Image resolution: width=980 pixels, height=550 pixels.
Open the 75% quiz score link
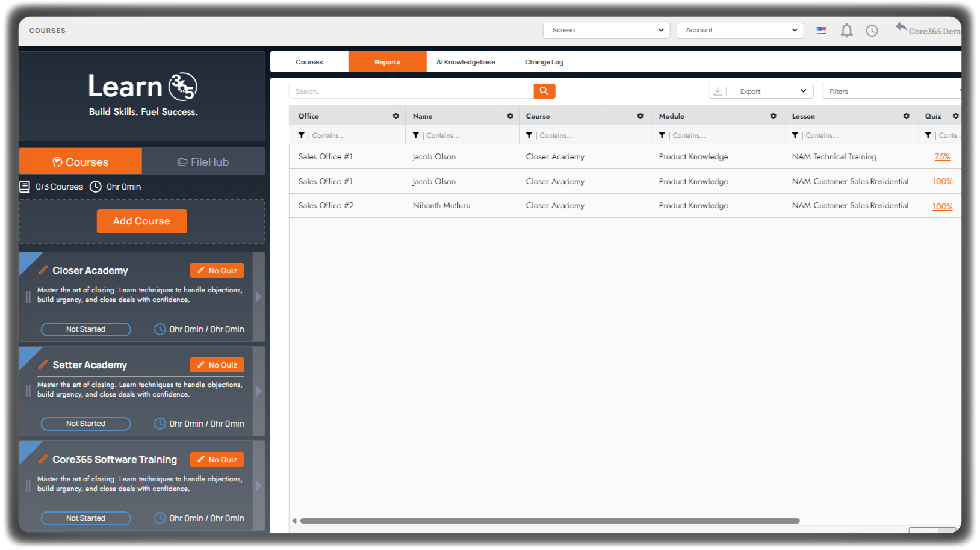pyautogui.click(x=942, y=157)
